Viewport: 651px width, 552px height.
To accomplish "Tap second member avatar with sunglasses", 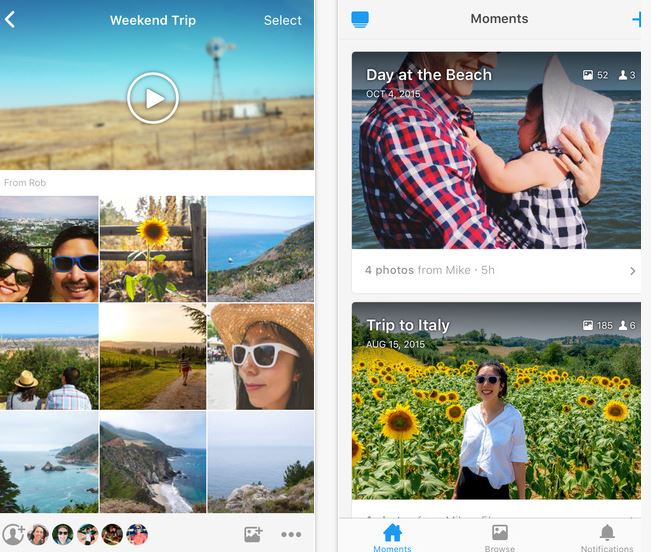I will 63,534.
